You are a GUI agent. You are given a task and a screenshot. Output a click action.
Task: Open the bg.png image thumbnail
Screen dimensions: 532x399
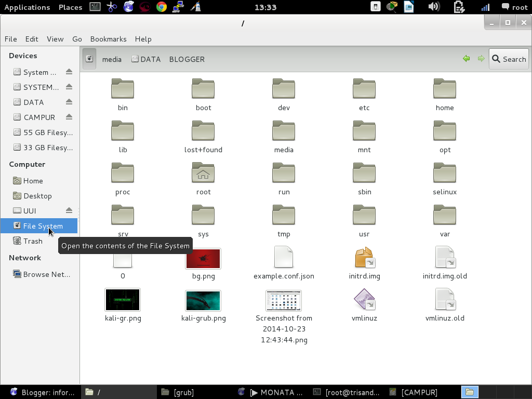point(203,258)
